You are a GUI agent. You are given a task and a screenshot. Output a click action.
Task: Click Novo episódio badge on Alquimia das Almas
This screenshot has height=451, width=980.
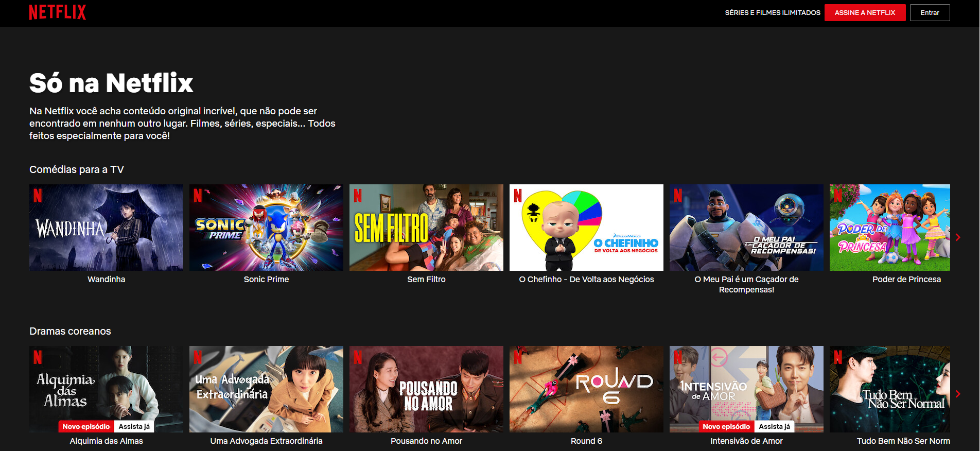click(86, 426)
